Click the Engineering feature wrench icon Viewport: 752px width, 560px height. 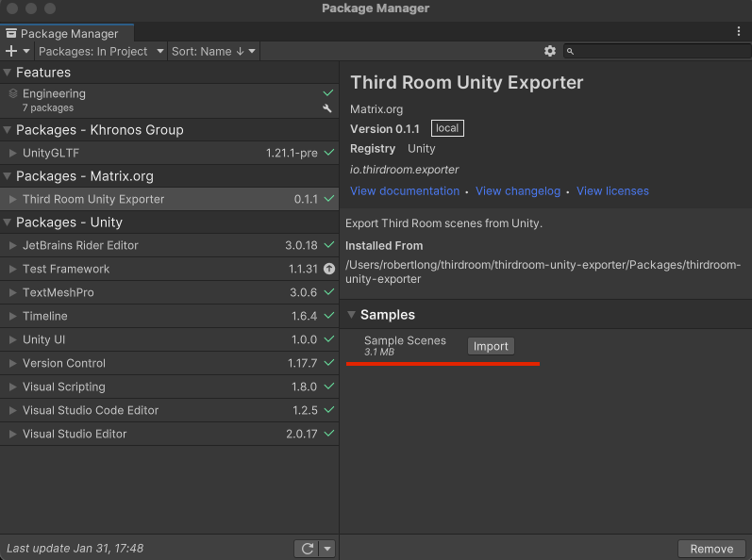click(327, 108)
